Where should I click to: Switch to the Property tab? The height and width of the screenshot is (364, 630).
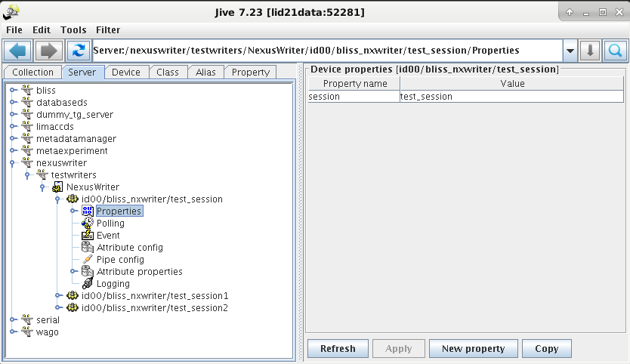click(x=250, y=72)
